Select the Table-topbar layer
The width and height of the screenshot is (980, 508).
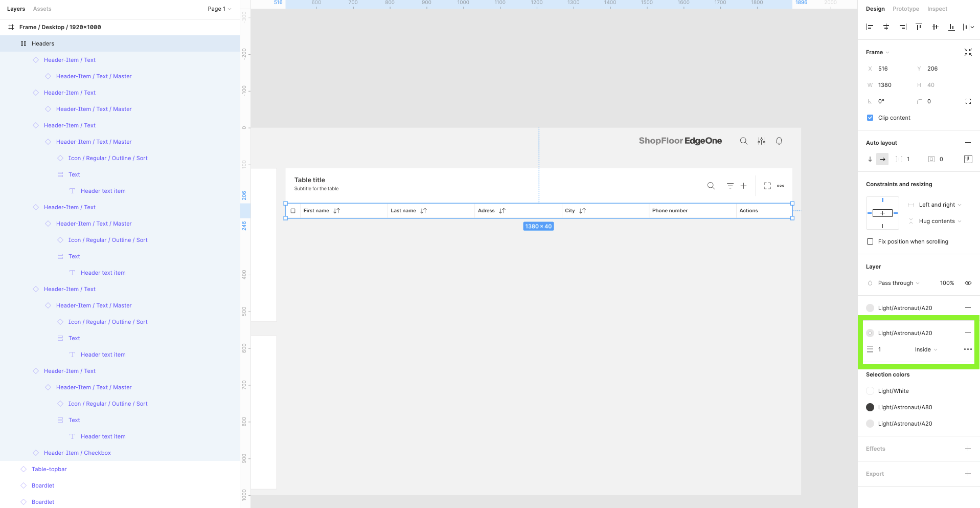(x=49, y=469)
